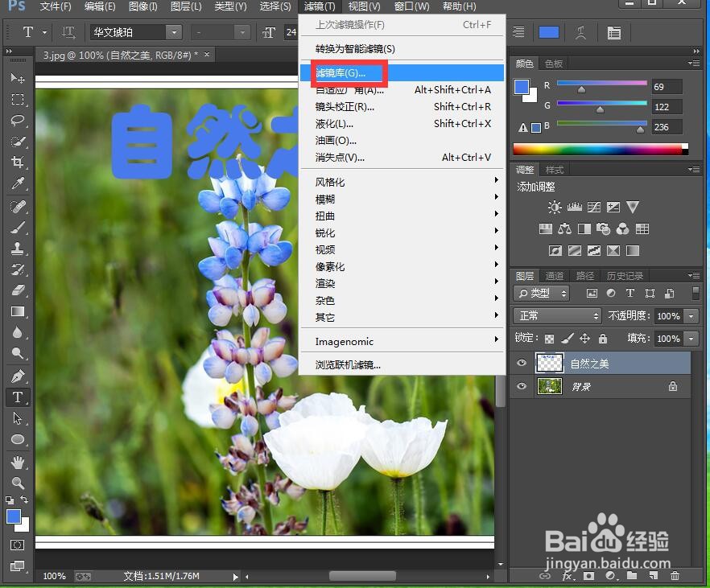Select the Hand tool
The image size is (710, 588).
17,463
